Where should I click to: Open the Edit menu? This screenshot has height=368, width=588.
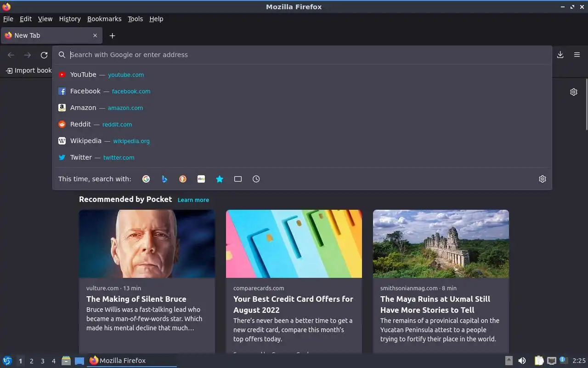(x=26, y=19)
